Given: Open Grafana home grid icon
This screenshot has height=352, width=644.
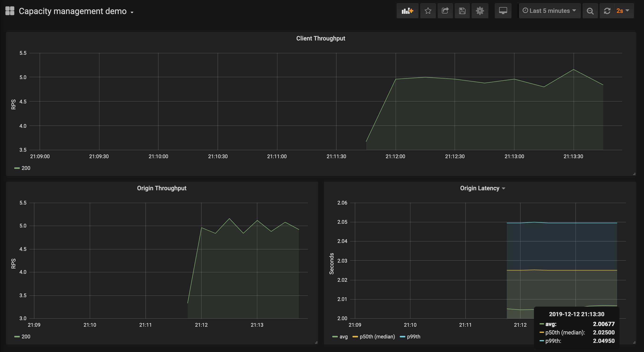Looking at the screenshot, I should point(10,11).
